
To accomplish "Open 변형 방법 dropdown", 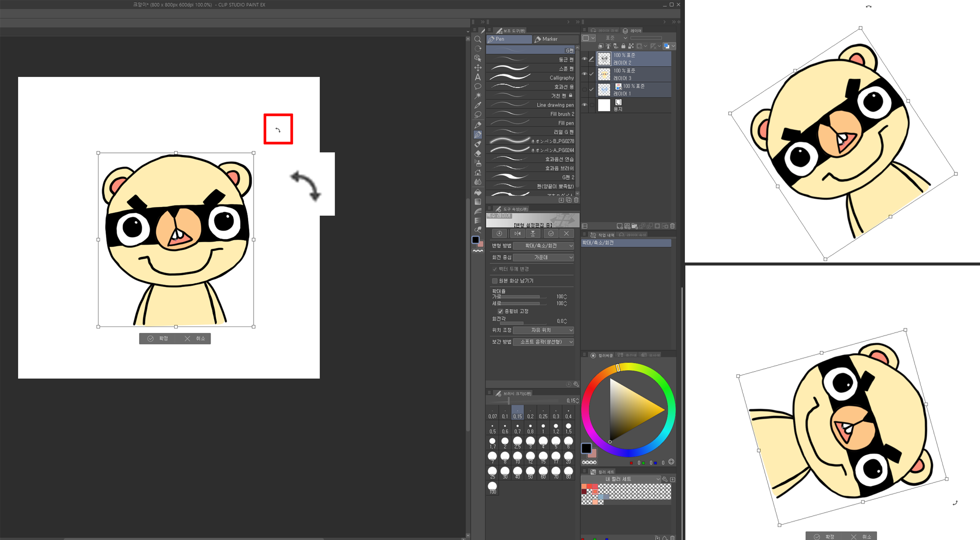I will (543, 245).
